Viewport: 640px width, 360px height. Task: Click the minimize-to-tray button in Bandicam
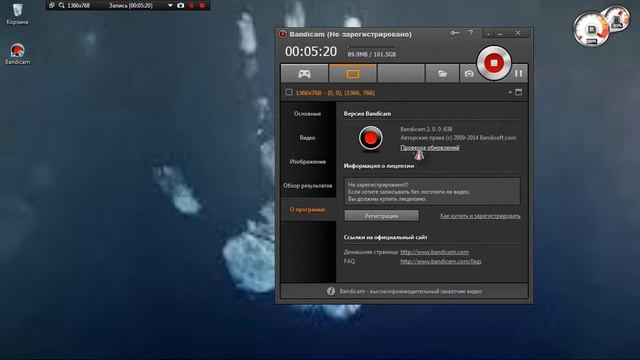489,33
